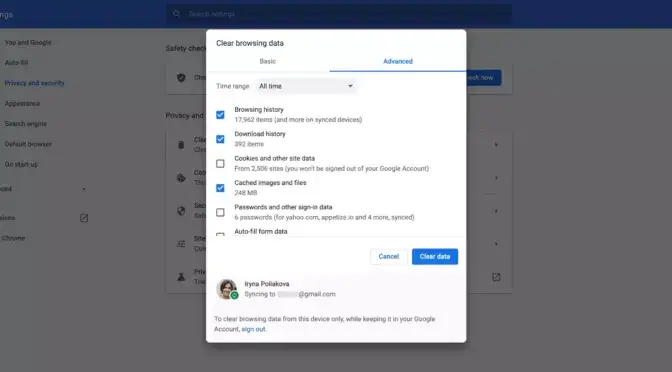Expand the Security row chevron

496,211
